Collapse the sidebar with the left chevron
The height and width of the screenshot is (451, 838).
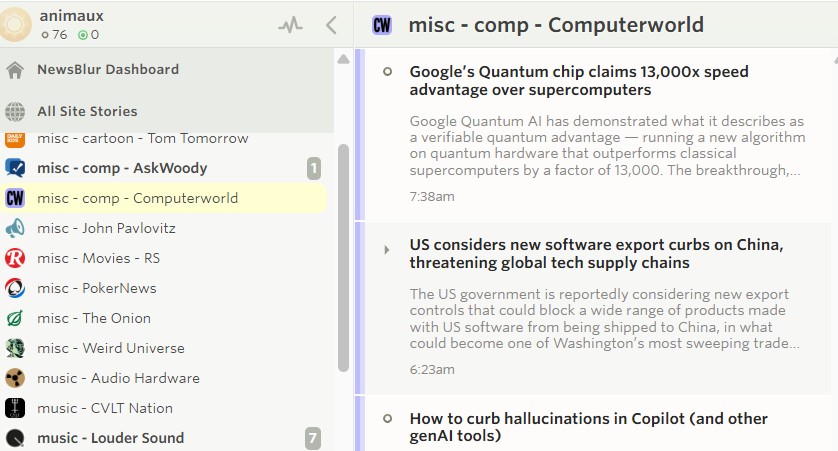(331, 26)
